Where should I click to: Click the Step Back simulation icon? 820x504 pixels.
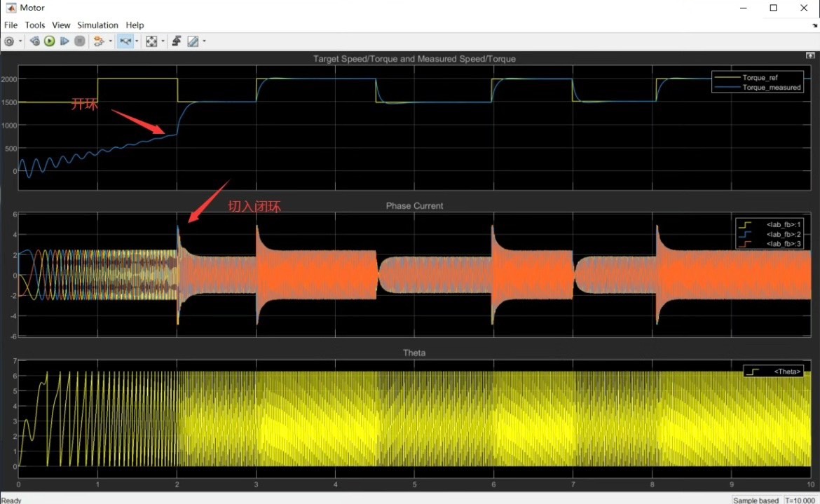(34, 41)
